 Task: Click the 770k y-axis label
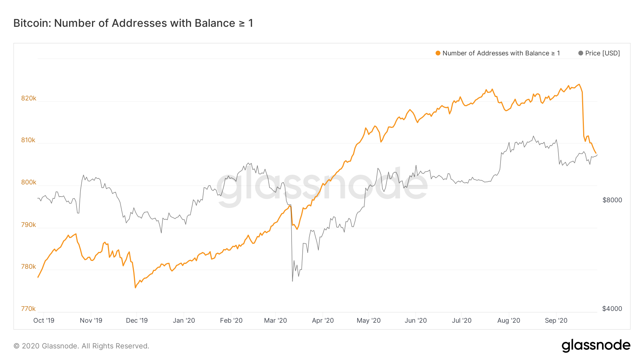click(x=29, y=309)
